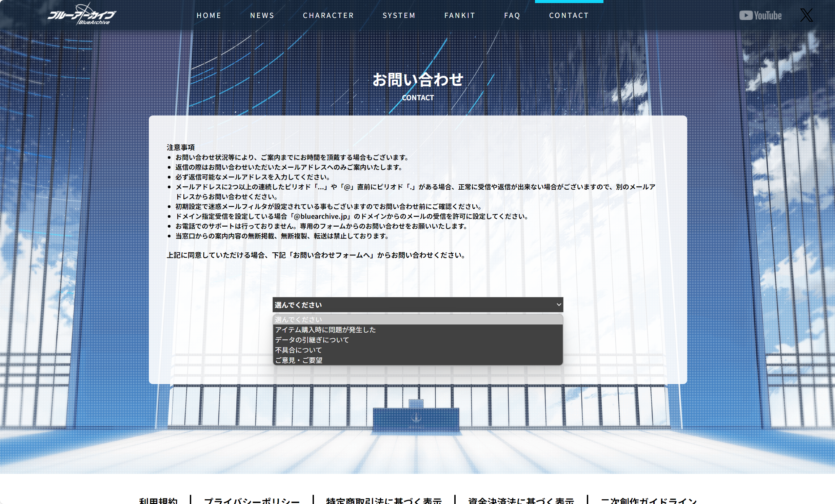Click the dropdown chevron arrow

[x=559, y=305]
